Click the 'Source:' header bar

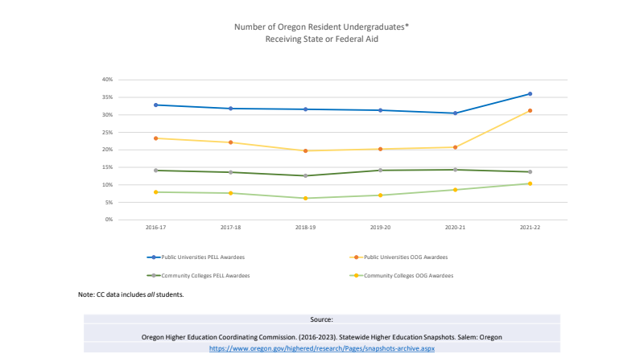321,319
